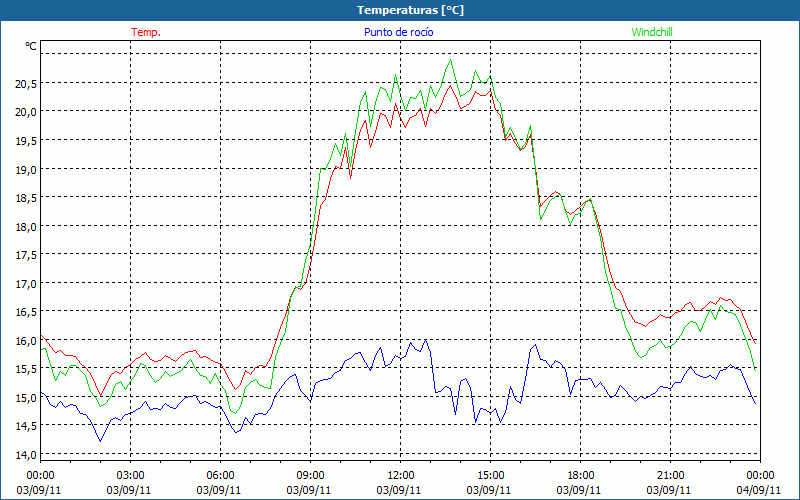Click the '15,0' y-axis value
The width and height of the screenshot is (800, 500).
coord(26,398)
